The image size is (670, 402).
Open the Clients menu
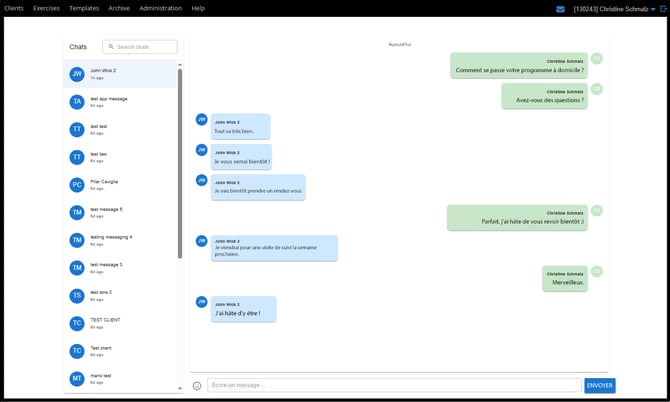coord(14,8)
